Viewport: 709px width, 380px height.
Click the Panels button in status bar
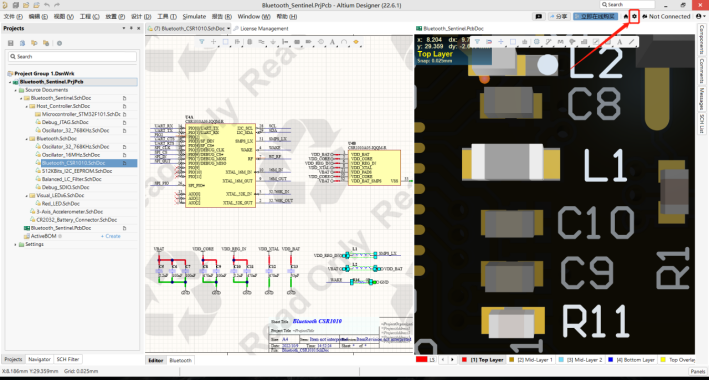point(698,371)
